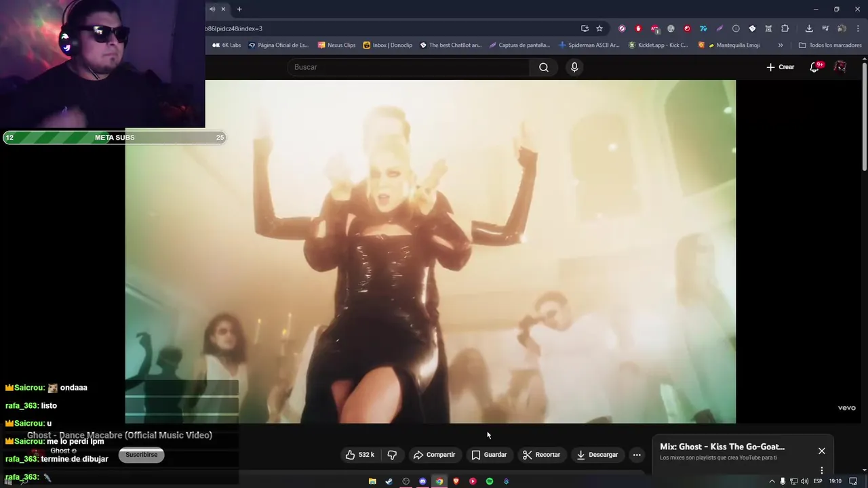Open Todos los marcadores folder
The image size is (868, 488).
point(830,45)
